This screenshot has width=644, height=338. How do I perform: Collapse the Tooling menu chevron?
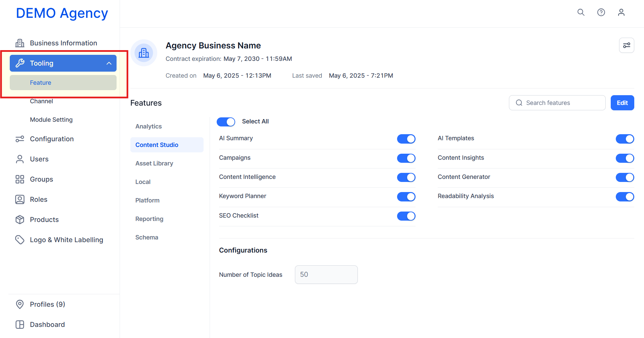tap(109, 63)
